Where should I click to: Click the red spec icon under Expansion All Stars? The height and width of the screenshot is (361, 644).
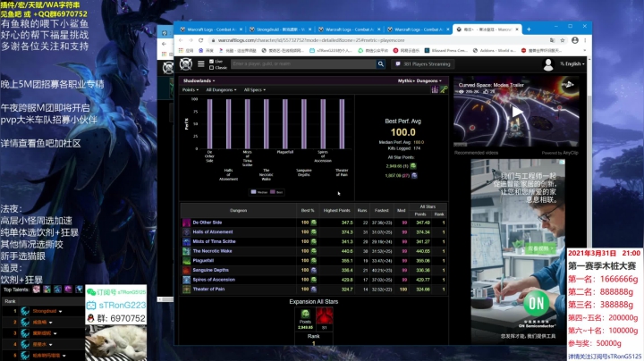325,316
